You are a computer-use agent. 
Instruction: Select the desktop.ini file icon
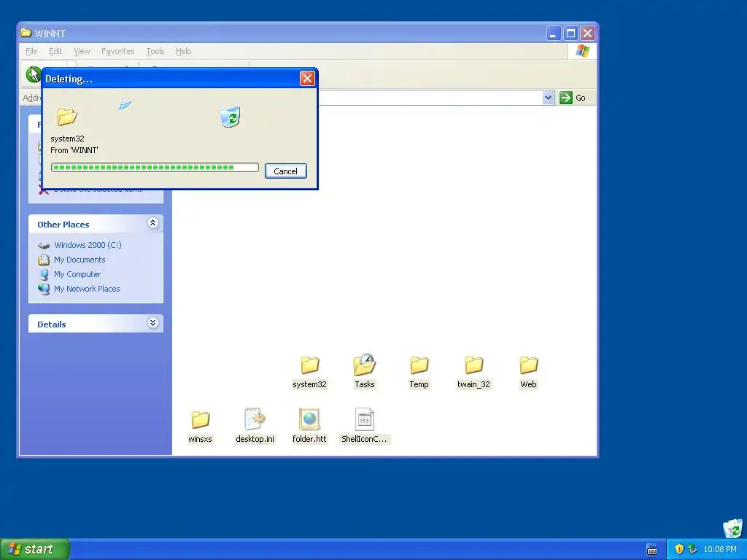click(255, 419)
